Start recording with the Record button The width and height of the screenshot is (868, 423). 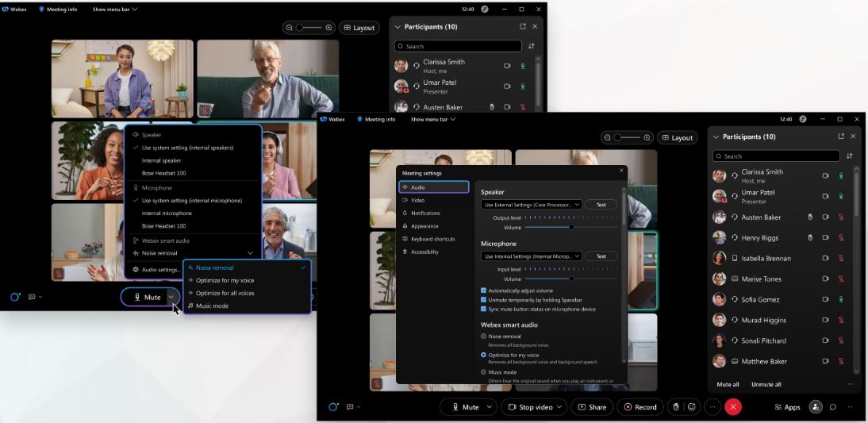640,407
